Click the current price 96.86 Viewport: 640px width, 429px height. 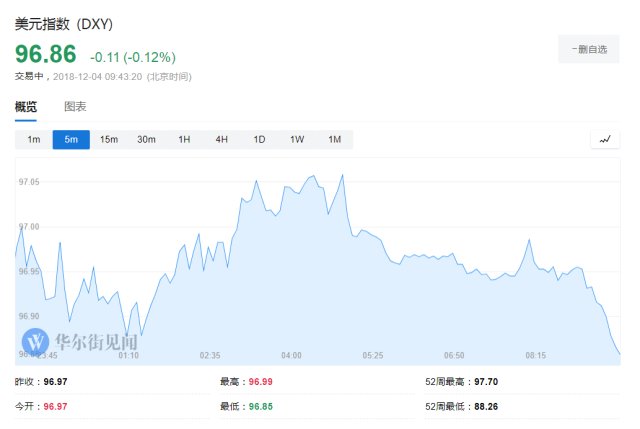pyautogui.click(x=45, y=54)
